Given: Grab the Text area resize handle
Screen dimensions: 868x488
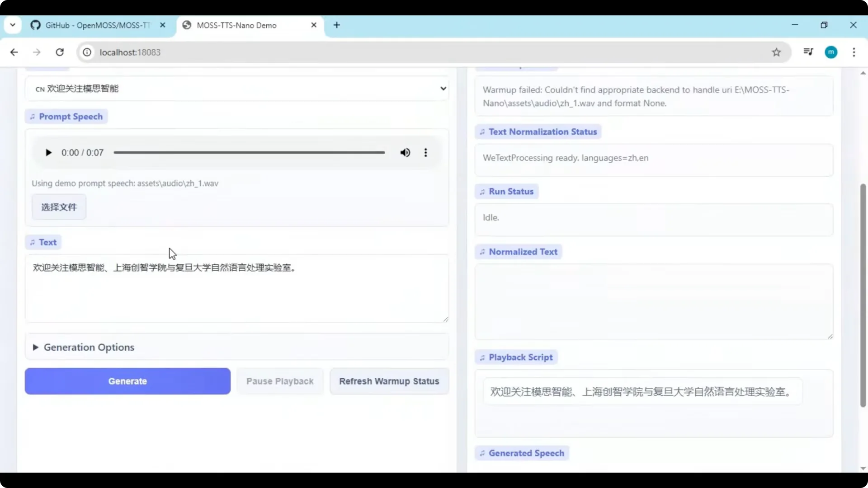Looking at the screenshot, I should click(446, 319).
